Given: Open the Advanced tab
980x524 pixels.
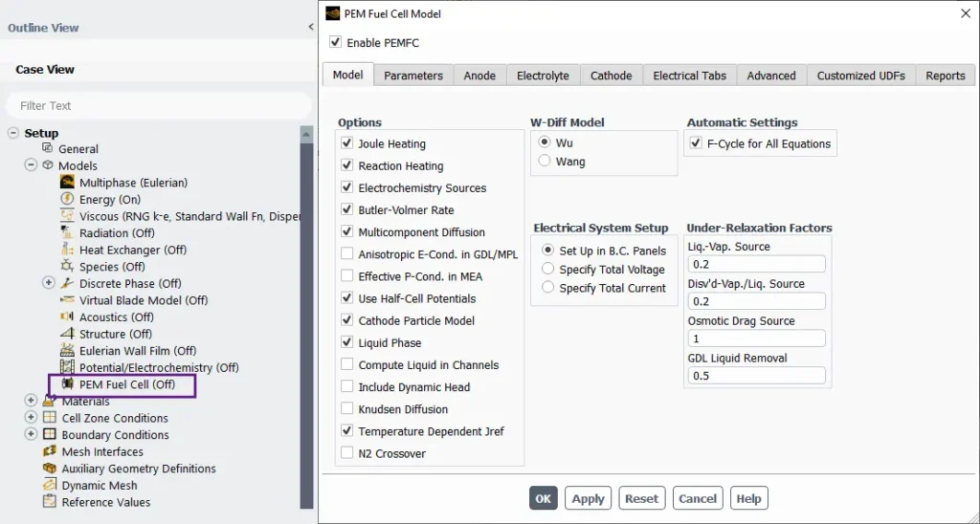Looking at the screenshot, I should 771,75.
